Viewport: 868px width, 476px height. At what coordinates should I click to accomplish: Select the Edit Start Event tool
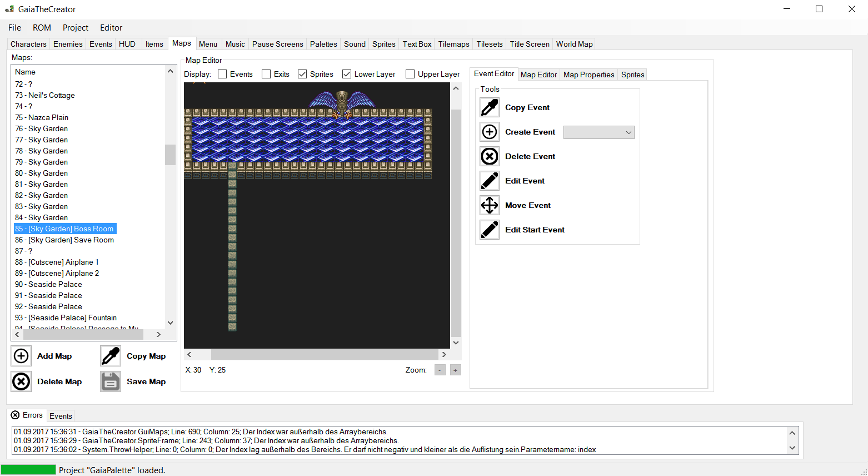click(x=490, y=230)
